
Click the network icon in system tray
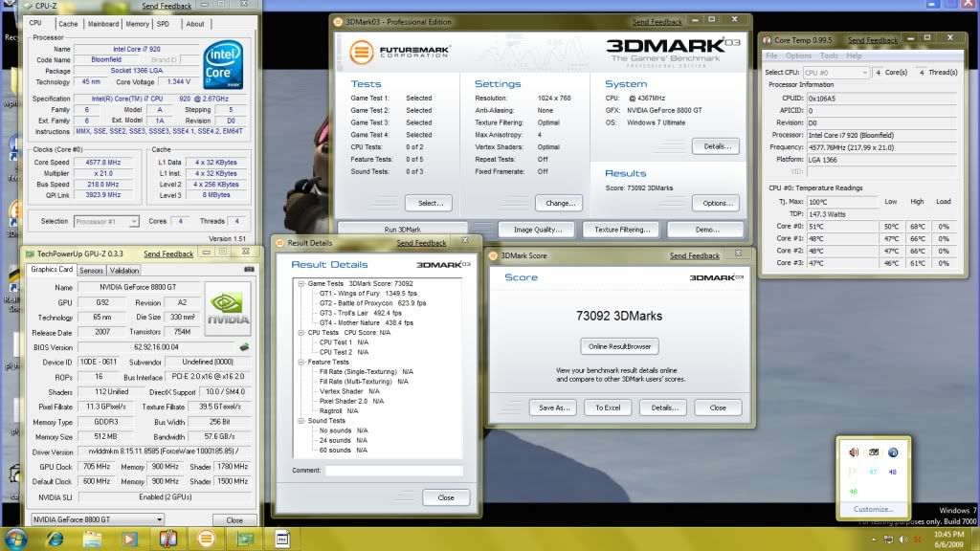click(x=888, y=540)
